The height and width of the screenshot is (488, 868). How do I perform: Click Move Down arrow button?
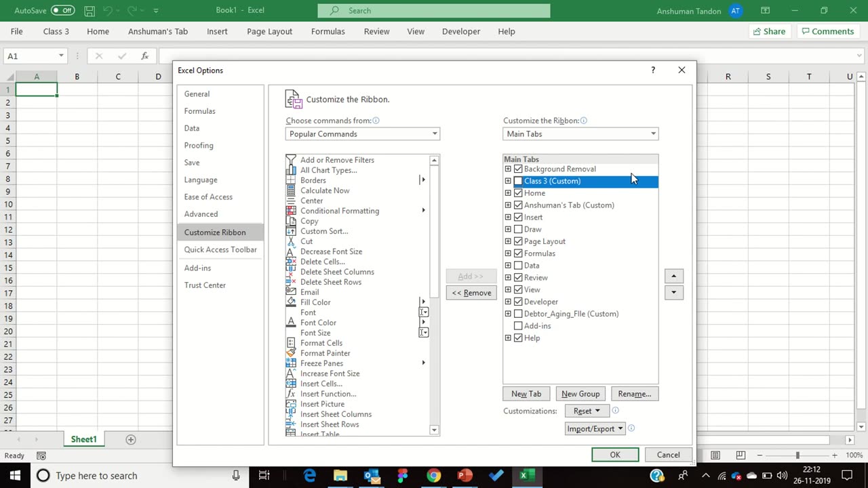673,292
